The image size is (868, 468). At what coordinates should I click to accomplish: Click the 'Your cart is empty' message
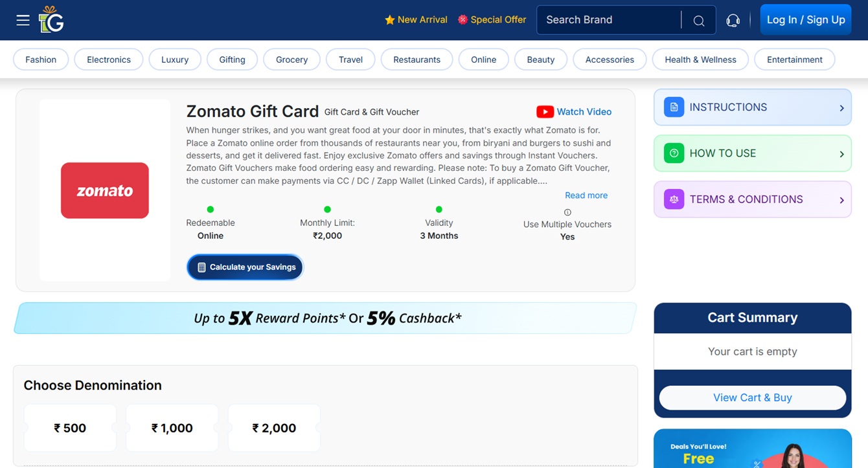pos(753,351)
